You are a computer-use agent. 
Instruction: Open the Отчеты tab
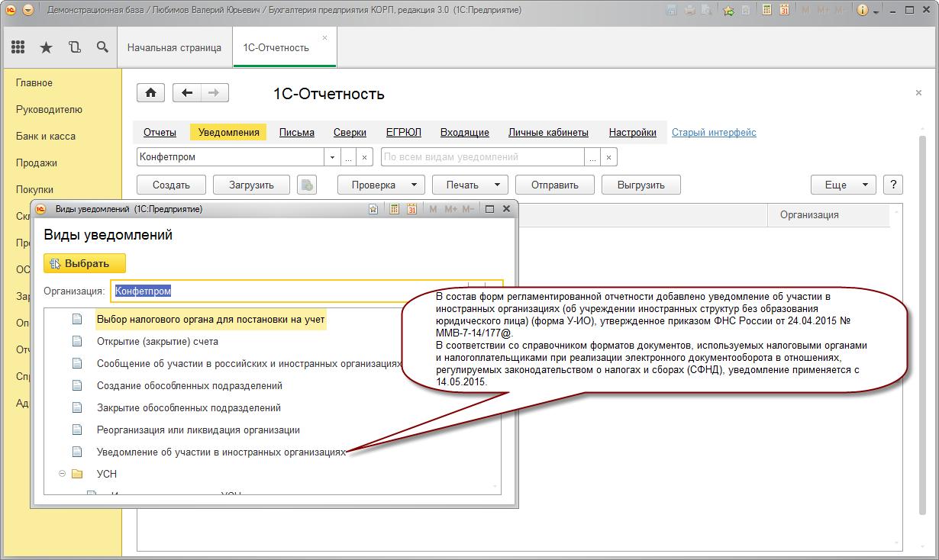click(x=160, y=132)
